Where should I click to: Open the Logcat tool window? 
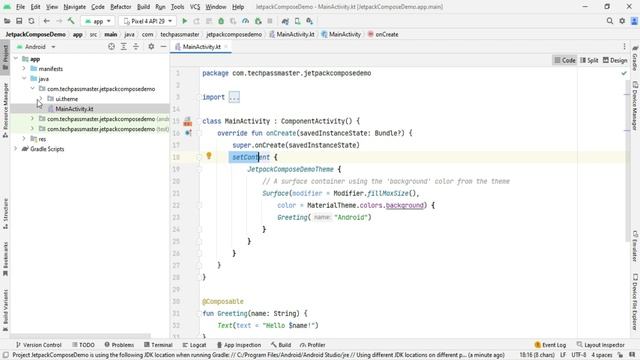point(194,345)
